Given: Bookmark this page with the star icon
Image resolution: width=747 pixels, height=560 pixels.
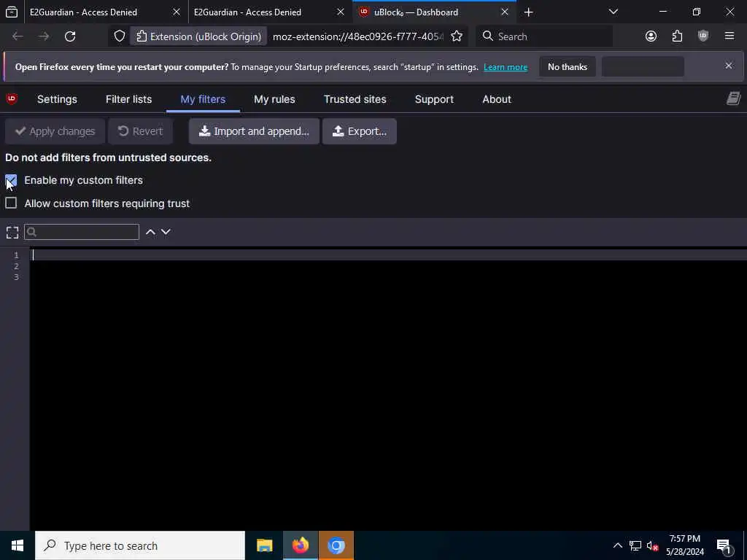Looking at the screenshot, I should (x=457, y=36).
